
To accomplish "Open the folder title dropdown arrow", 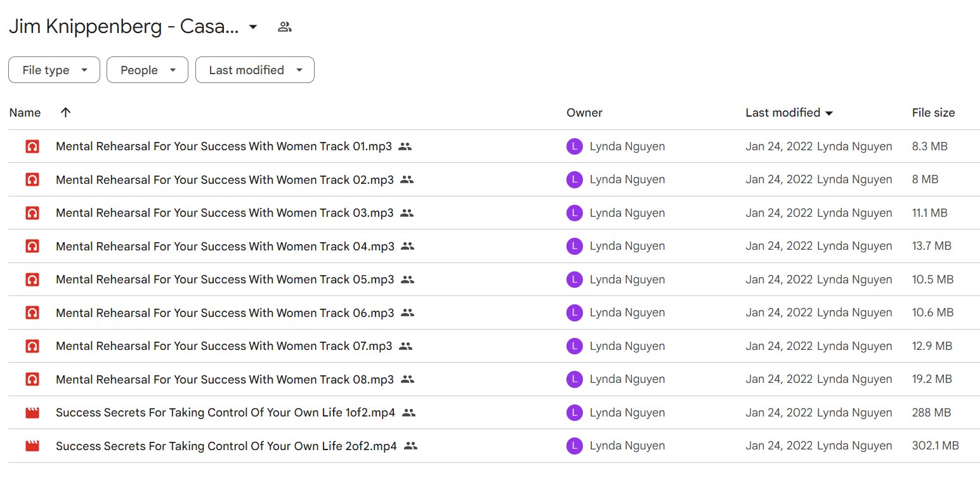I will click(253, 27).
